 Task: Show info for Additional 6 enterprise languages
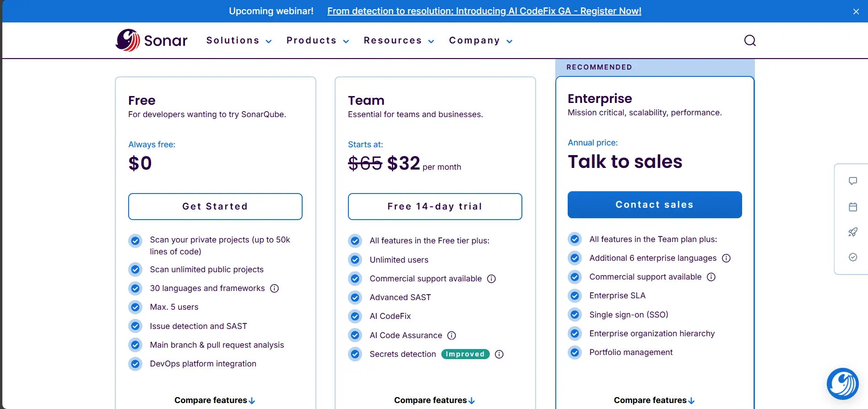click(726, 258)
